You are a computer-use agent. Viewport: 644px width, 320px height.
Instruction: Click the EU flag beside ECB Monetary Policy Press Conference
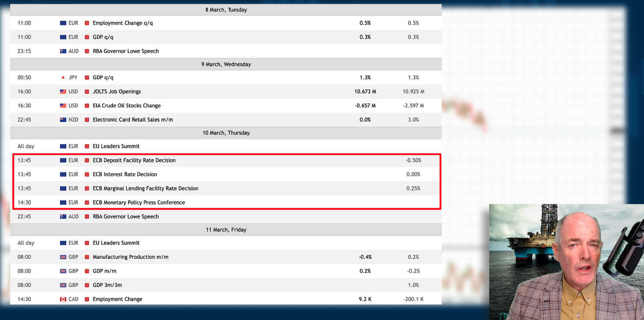tap(63, 203)
